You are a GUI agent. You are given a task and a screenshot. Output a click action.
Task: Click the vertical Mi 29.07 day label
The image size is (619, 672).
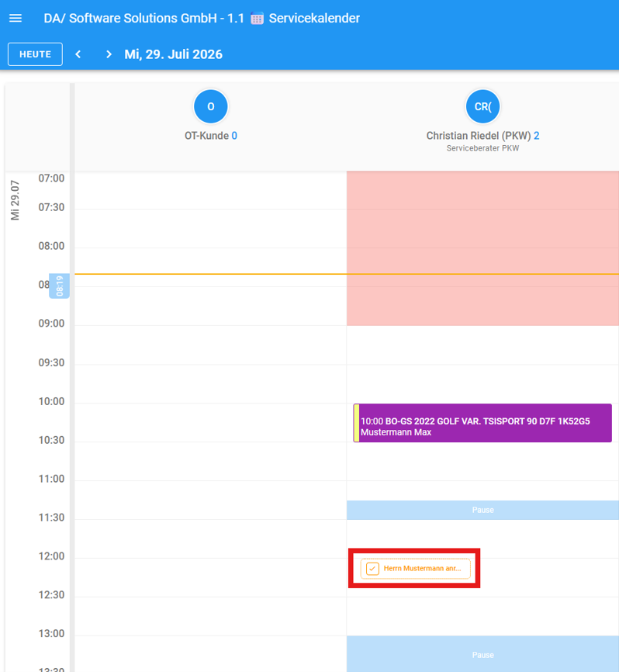coord(15,200)
